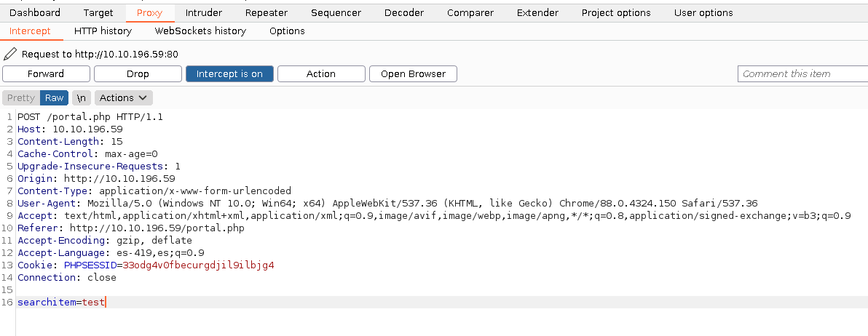The height and width of the screenshot is (336, 868).
Task: Click the Drop button
Action: [x=138, y=73]
